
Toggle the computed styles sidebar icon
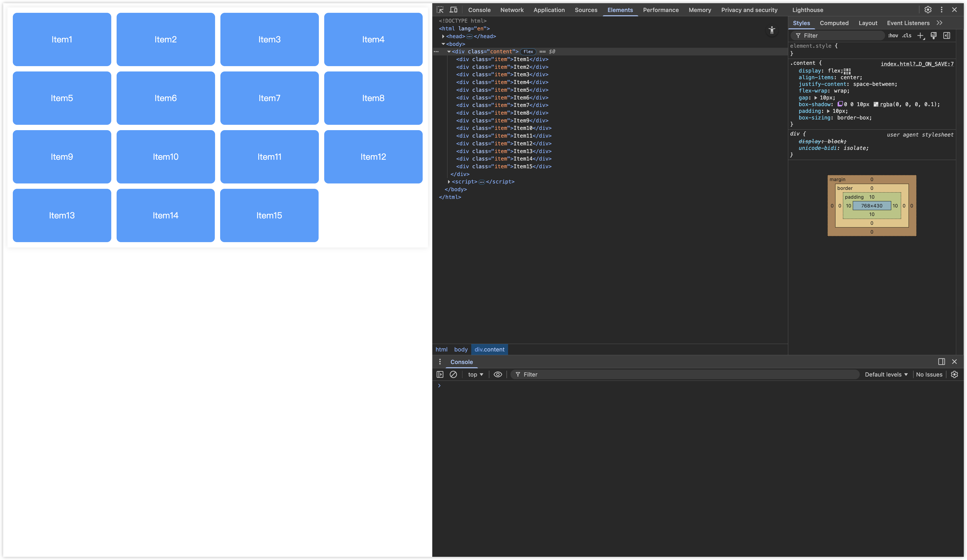point(947,36)
